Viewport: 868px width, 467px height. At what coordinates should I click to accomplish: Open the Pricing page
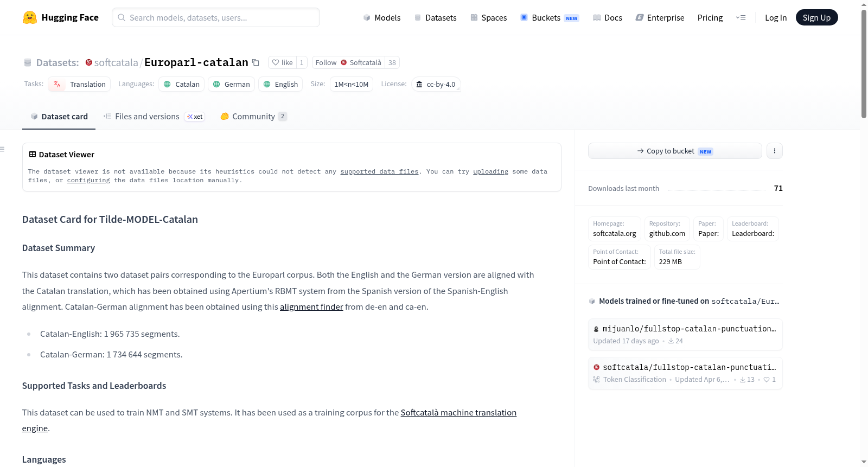[x=710, y=17]
